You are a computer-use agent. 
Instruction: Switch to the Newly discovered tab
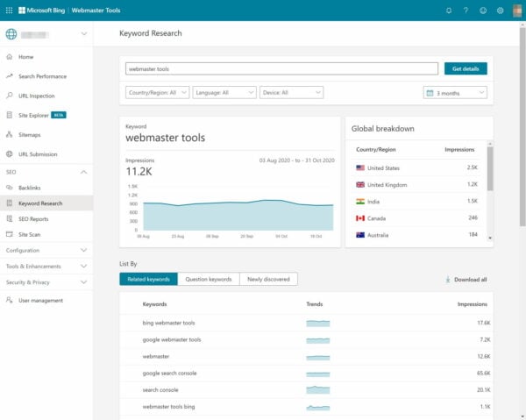coord(268,279)
